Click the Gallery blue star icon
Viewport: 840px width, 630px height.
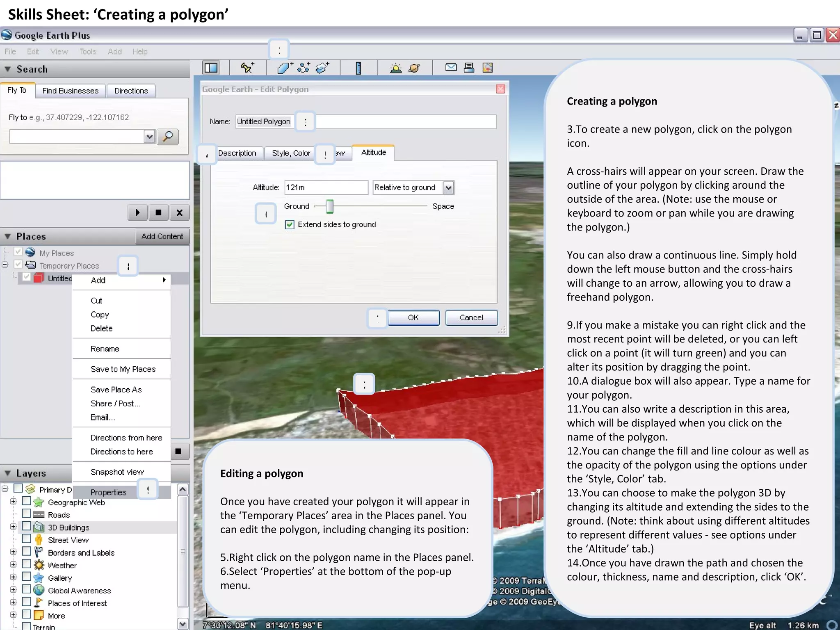point(39,578)
